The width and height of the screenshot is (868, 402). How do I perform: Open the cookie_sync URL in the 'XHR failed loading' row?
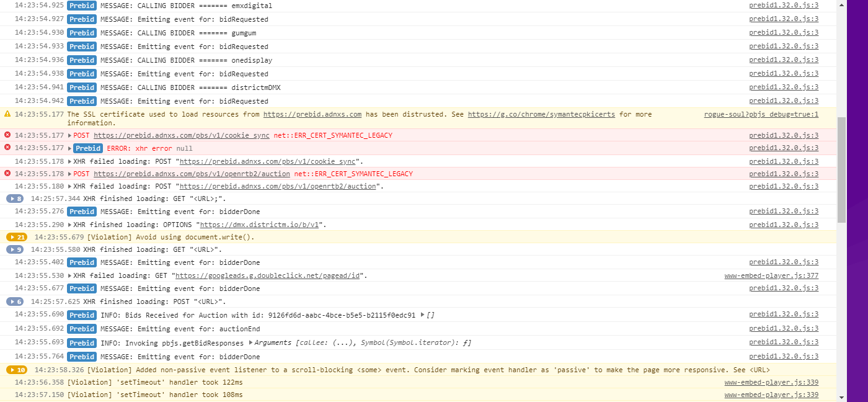coord(267,161)
